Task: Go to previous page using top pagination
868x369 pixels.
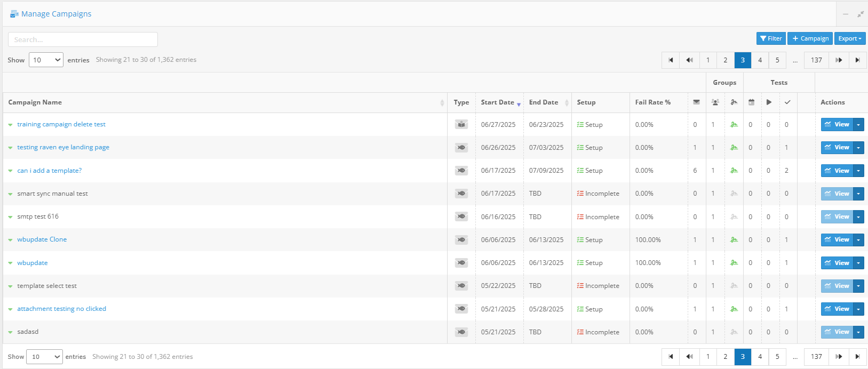Action: 689,60
